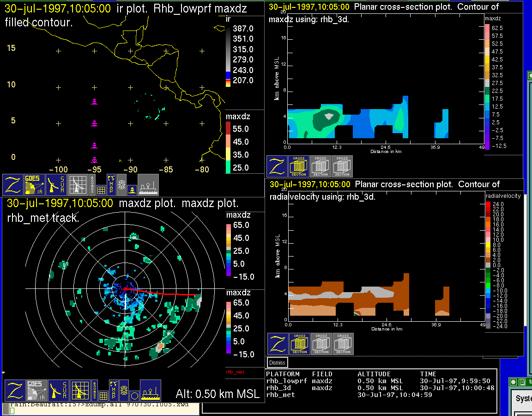Click the red rhb_met label beside the radar plot
Screen dimensions: 532x416
[235, 372]
